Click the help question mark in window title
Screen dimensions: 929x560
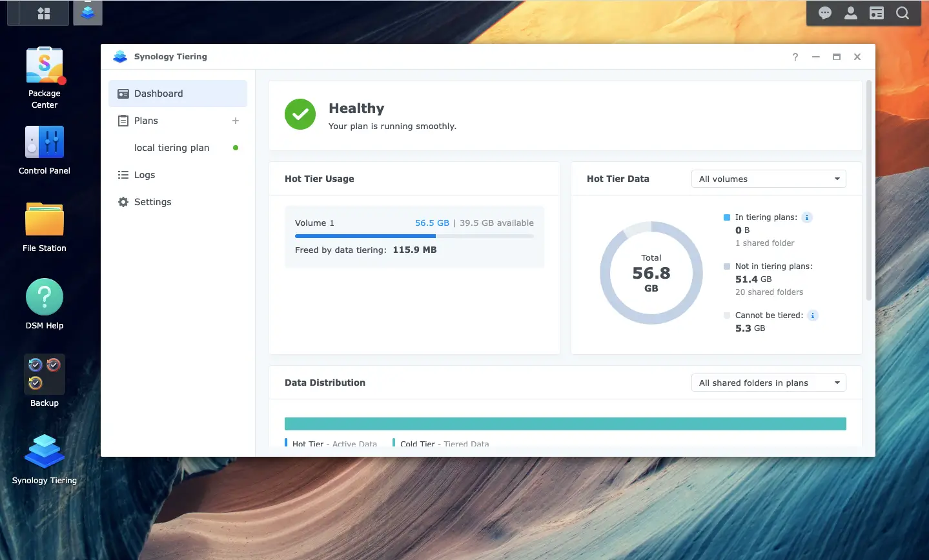click(795, 57)
